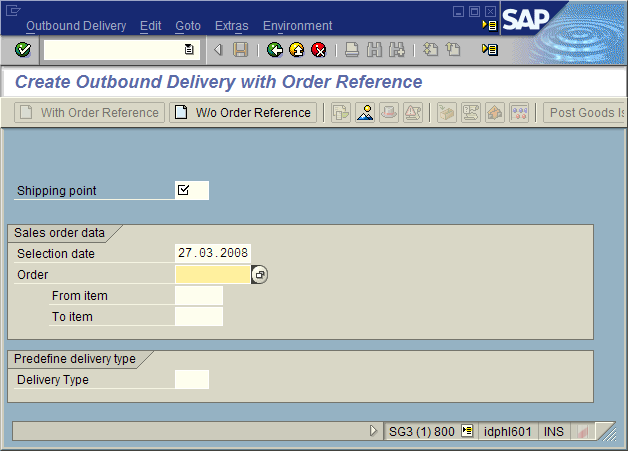Click the From item input field
Image resolution: width=628 pixels, height=451 pixels.
click(199, 296)
